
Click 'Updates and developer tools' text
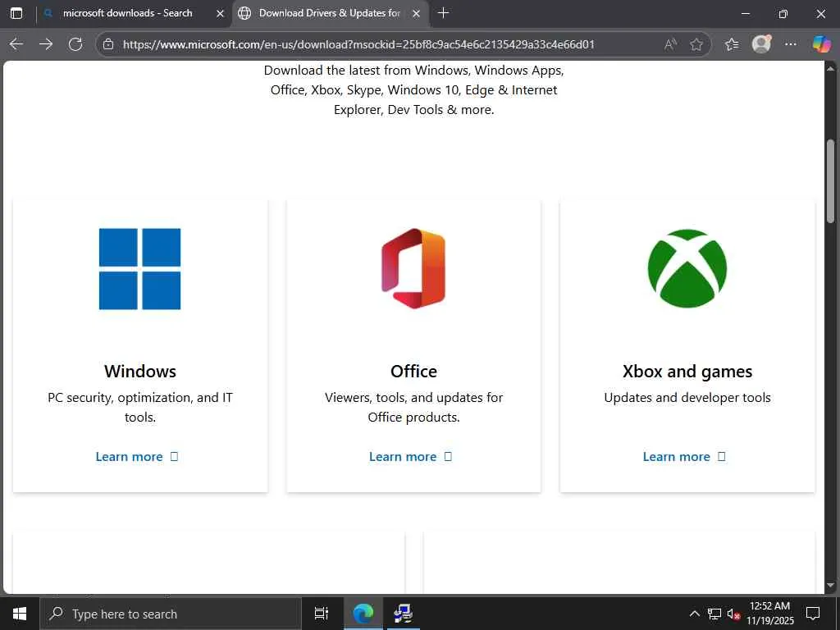687,398
